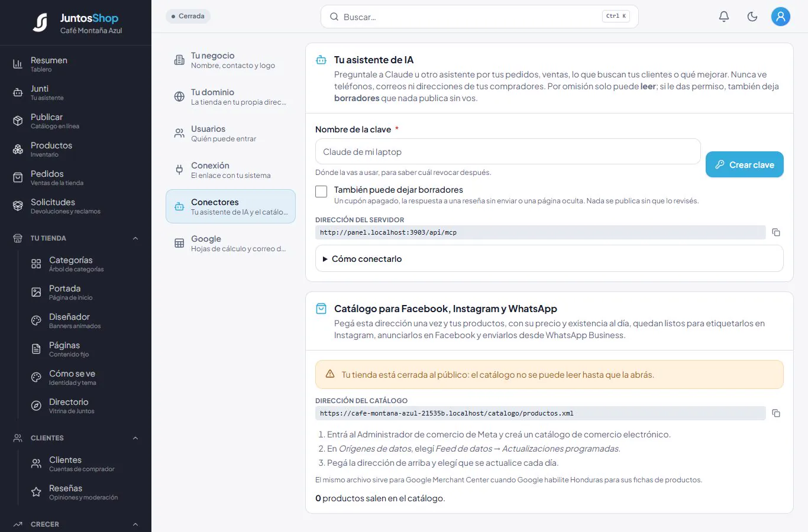This screenshot has height=532, width=808.
Task: Click the Solicitudes icon
Action: click(x=18, y=206)
